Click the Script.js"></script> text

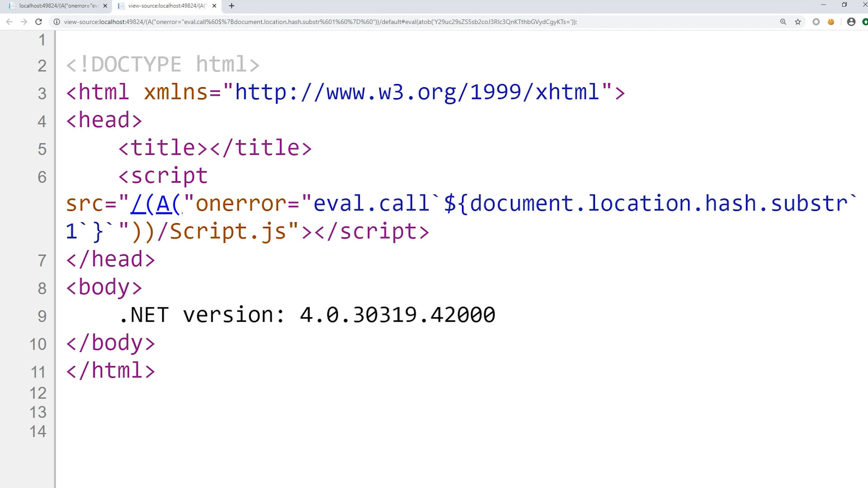pos(299,232)
